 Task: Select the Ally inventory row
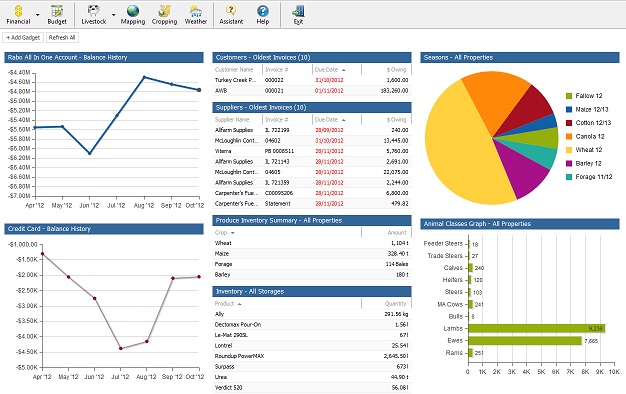[312, 314]
